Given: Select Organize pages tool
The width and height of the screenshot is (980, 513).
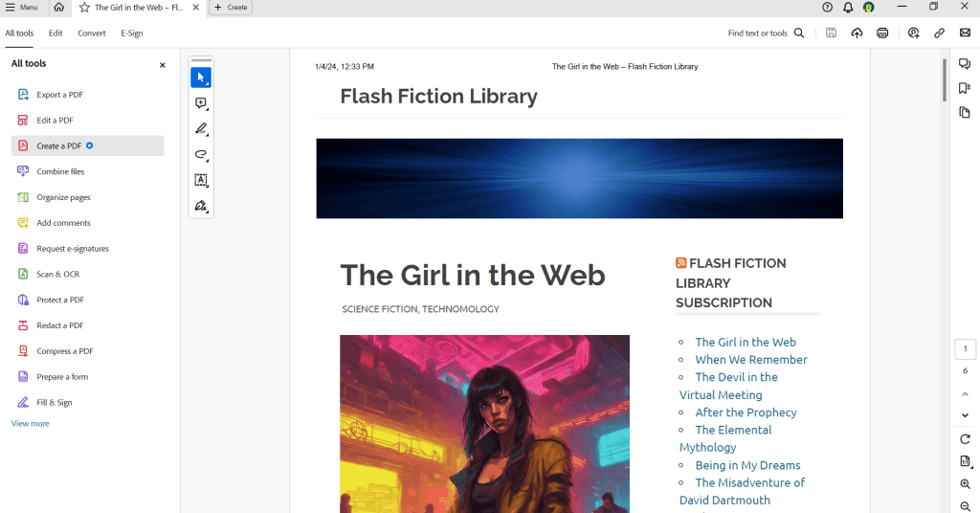Looking at the screenshot, I should (87, 197).
